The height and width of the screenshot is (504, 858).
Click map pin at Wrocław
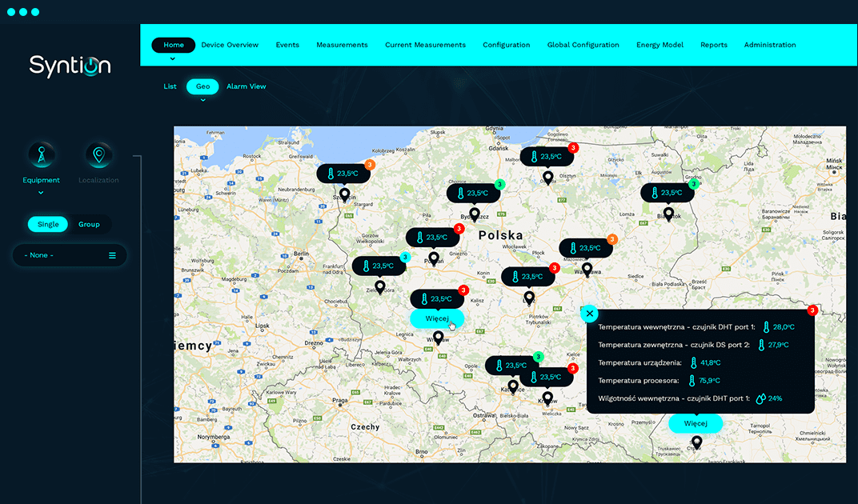pos(438,337)
